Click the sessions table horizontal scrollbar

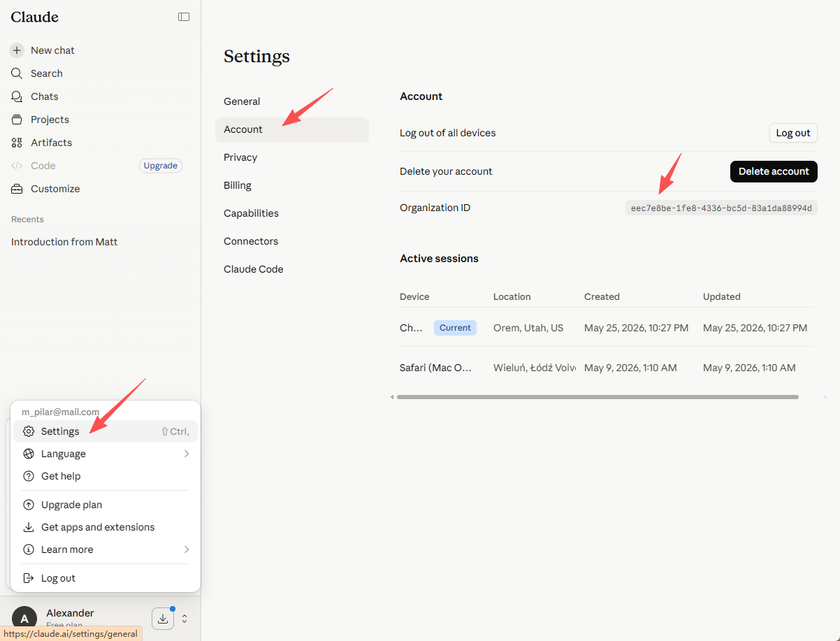(x=598, y=397)
